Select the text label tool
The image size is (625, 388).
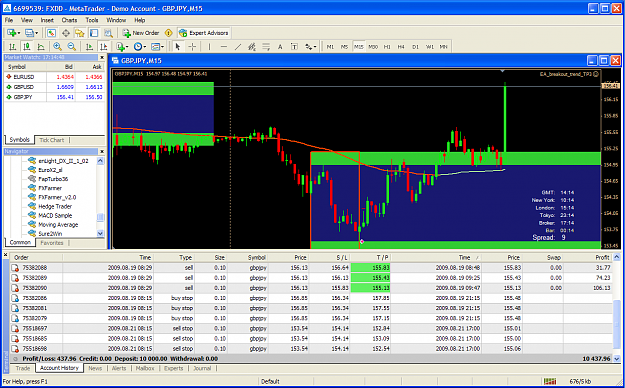coord(294,47)
